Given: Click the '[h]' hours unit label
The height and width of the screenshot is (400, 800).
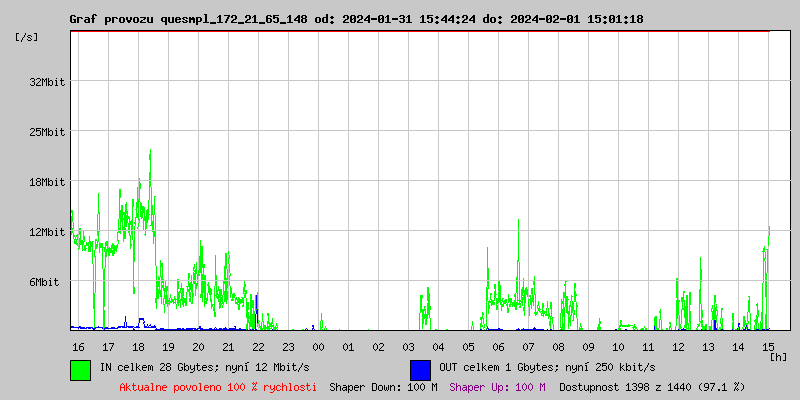Looking at the screenshot, I should click(778, 356).
